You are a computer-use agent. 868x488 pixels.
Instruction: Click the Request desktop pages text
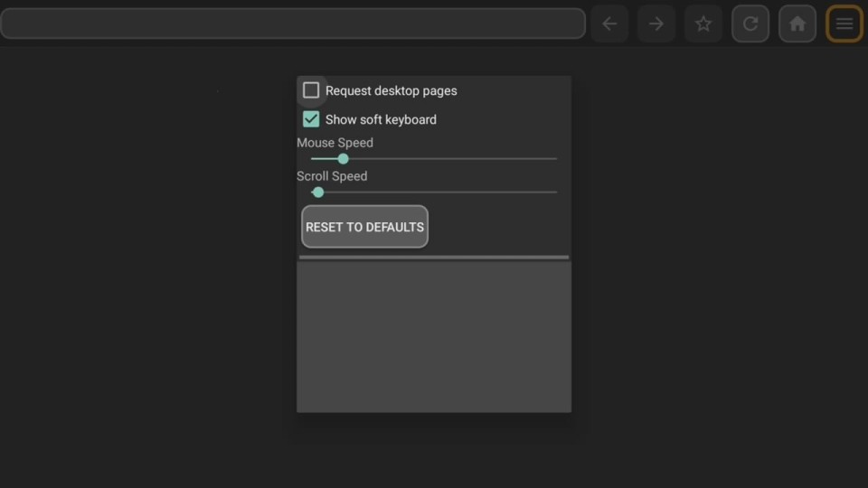[392, 90]
